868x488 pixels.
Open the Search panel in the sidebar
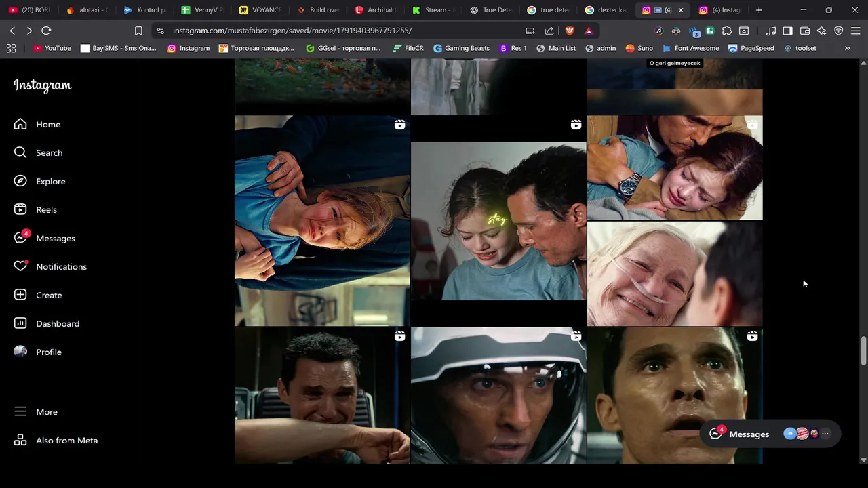(x=38, y=152)
